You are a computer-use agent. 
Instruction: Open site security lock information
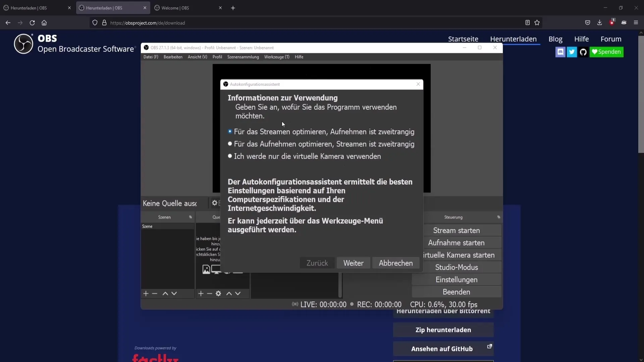click(104, 23)
